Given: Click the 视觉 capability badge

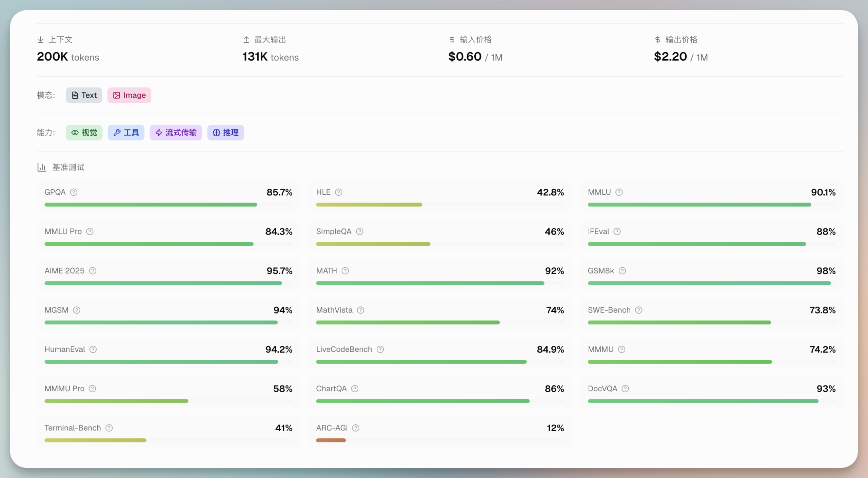Looking at the screenshot, I should pos(84,133).
